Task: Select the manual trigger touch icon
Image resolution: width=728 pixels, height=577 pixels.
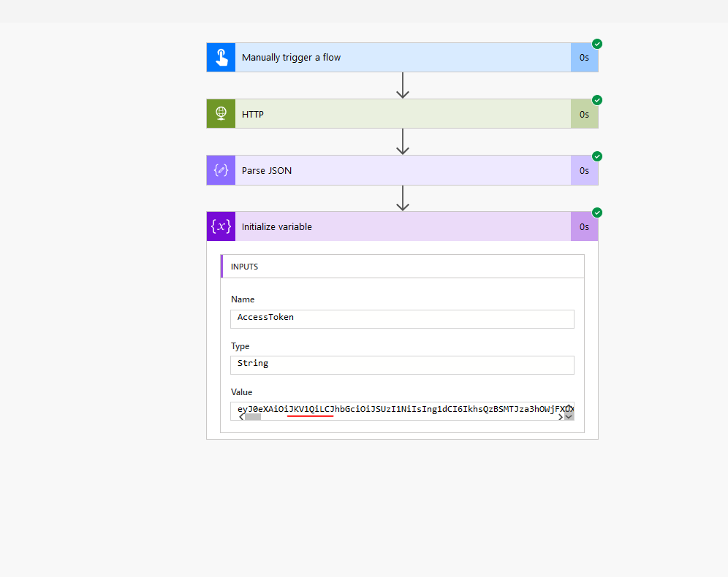Action: coord(221,57)
